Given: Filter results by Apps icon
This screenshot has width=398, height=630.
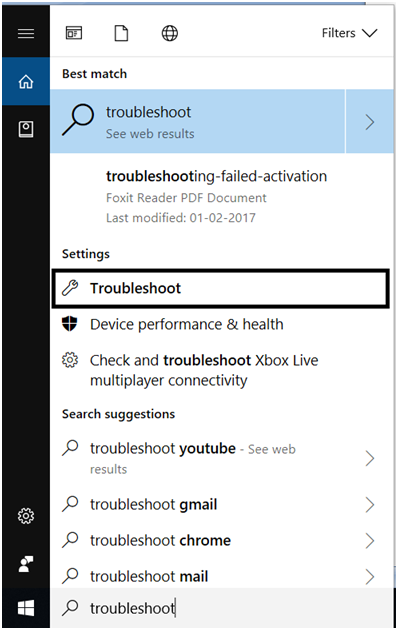Looking at the screenshot, I should [x=74, y=33].
